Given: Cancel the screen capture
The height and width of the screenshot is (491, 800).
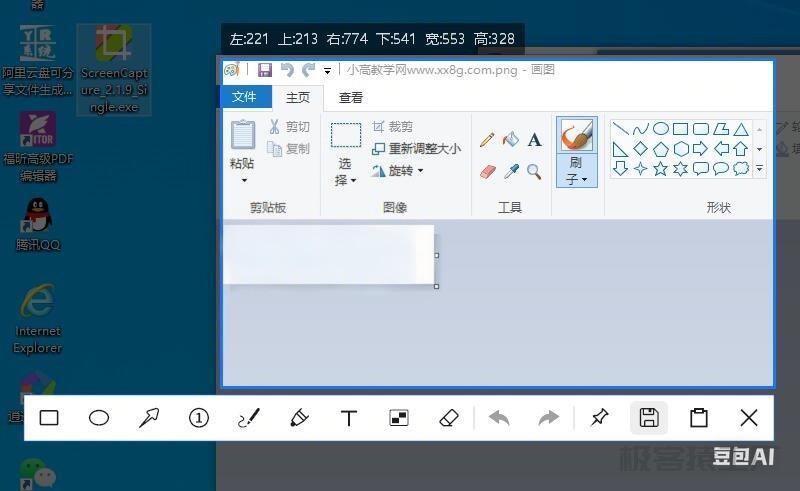Looking at the screenshot, I should coord(749,418).
